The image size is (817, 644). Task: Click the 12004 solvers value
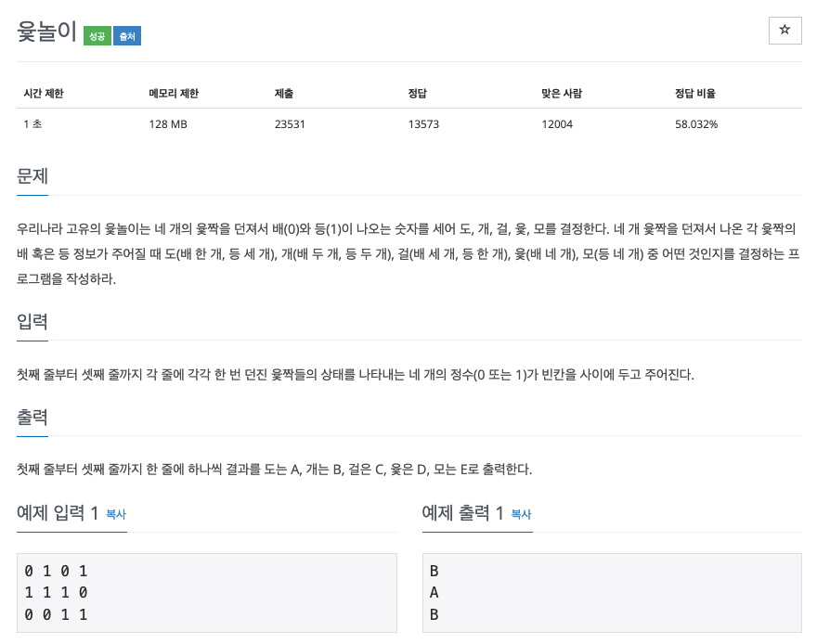pos(557,124)
